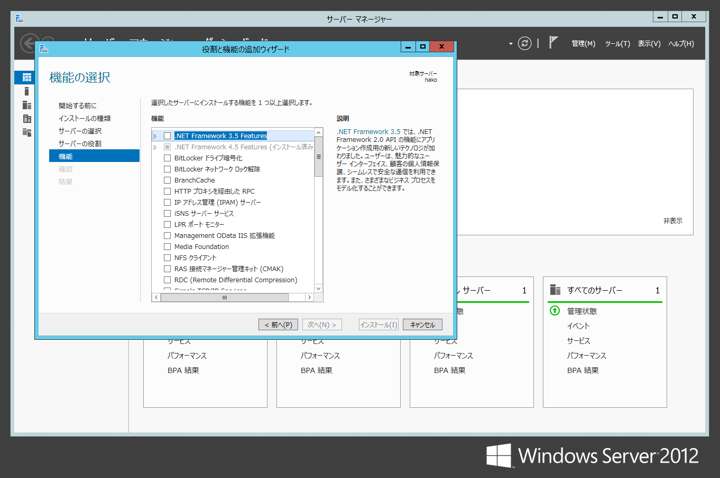Image resolution: width=720 pixels, height=478 pixels.
Task: Check the Media Foundation checkbox
Action: point(167,247)
